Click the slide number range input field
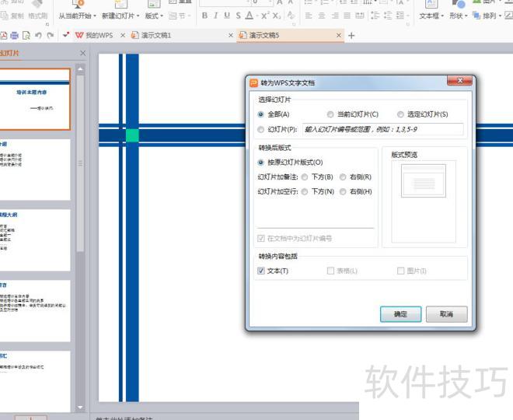 coord(382,129)
